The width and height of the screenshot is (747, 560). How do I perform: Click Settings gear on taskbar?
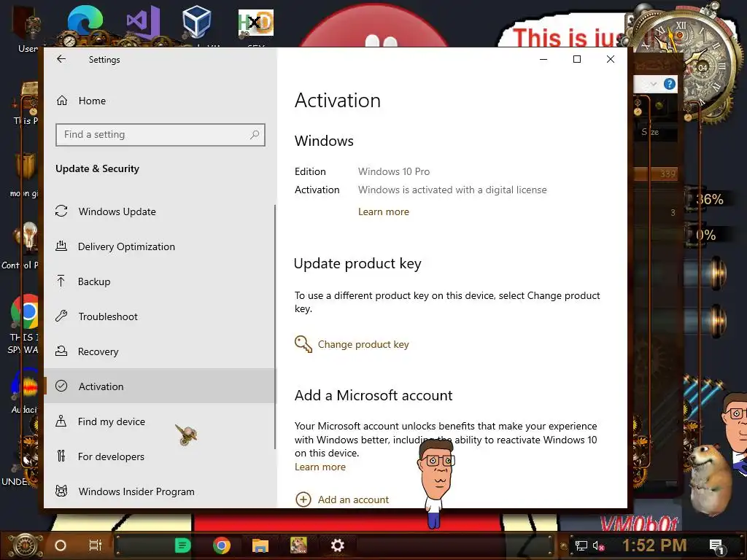click(x=337, y=545)
